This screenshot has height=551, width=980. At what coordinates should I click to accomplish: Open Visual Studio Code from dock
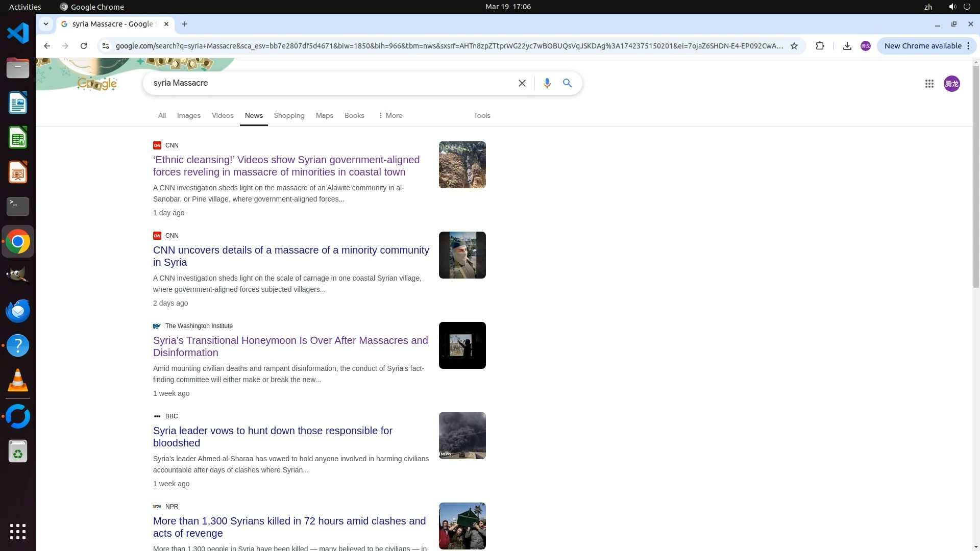(x=18, y=34)
